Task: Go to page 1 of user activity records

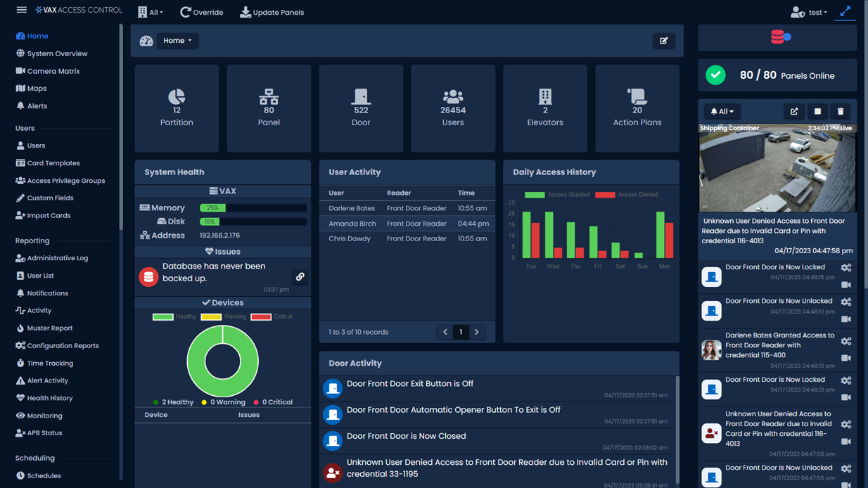Action: (461, 331)
